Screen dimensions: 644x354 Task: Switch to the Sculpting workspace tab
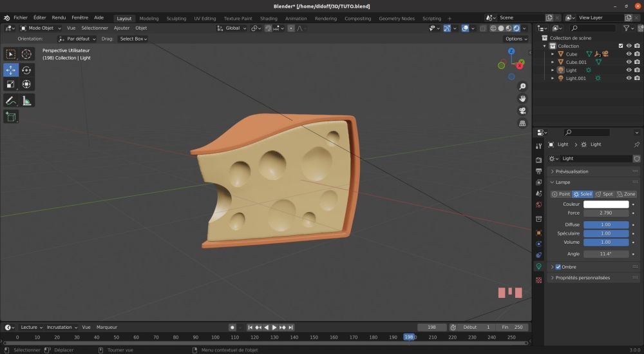click(176, 19)
